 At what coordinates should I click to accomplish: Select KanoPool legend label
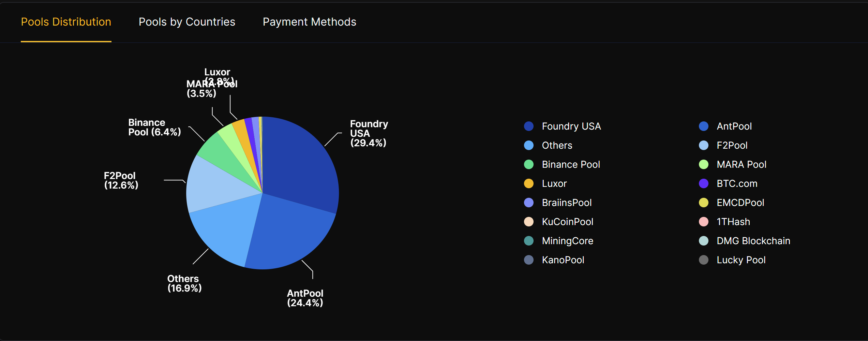[563, 260]
